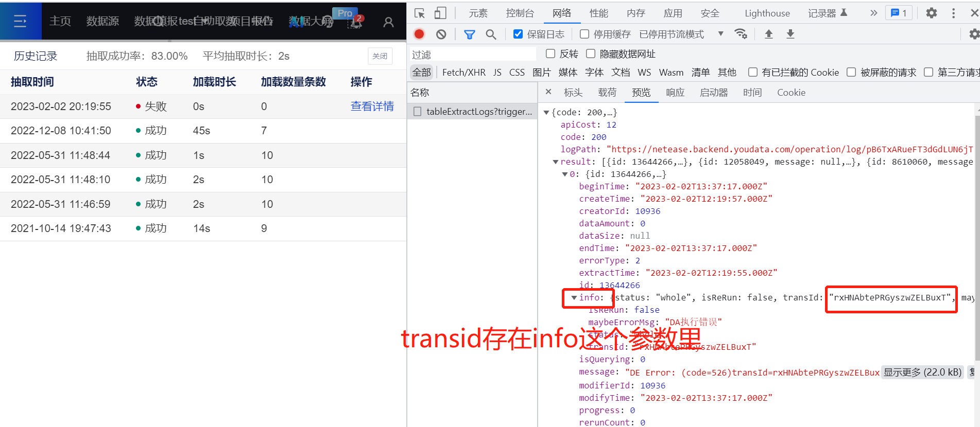This screenshot has height=427, width=980.
Task: Select the 2021-10-14 19:47:43 history row
Action: (x=203, y=228)
